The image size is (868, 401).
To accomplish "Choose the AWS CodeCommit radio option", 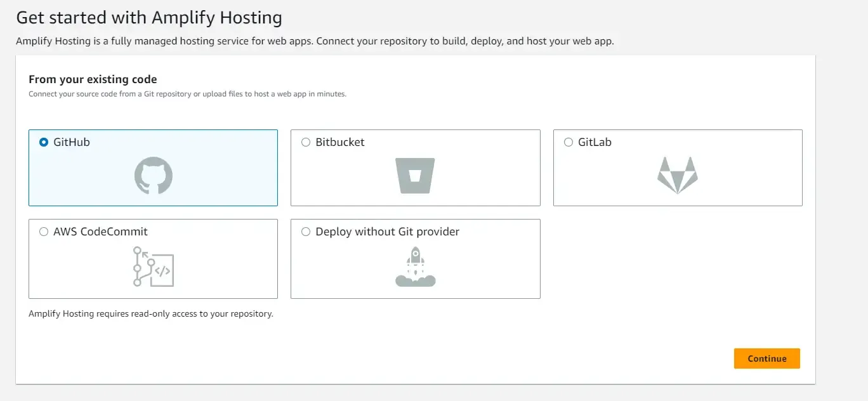I will [43, 232].
